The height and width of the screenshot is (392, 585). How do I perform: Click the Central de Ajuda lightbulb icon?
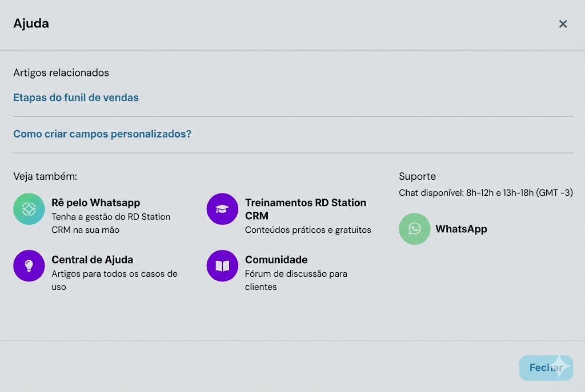click(x=29, y=266)
